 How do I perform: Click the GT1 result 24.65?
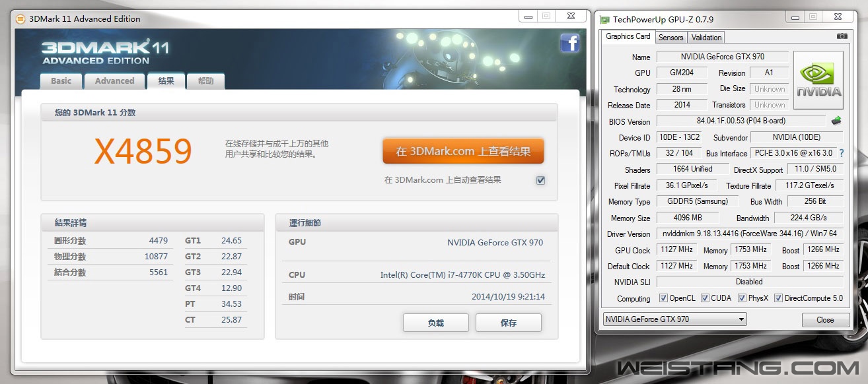[x=231, y=241]
